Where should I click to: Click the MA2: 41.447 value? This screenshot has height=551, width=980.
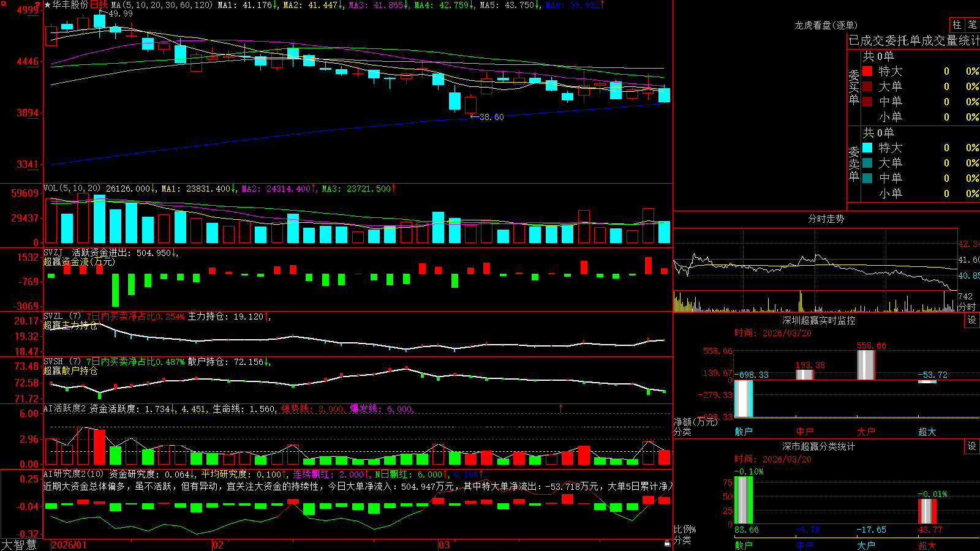pyautogui.click(x=313, y=5)
